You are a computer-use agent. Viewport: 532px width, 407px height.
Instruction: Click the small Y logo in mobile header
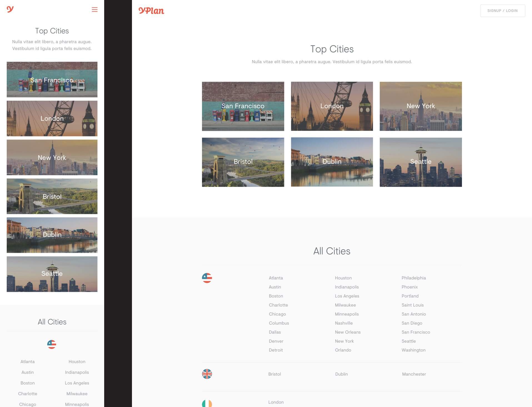coord(10,9)
